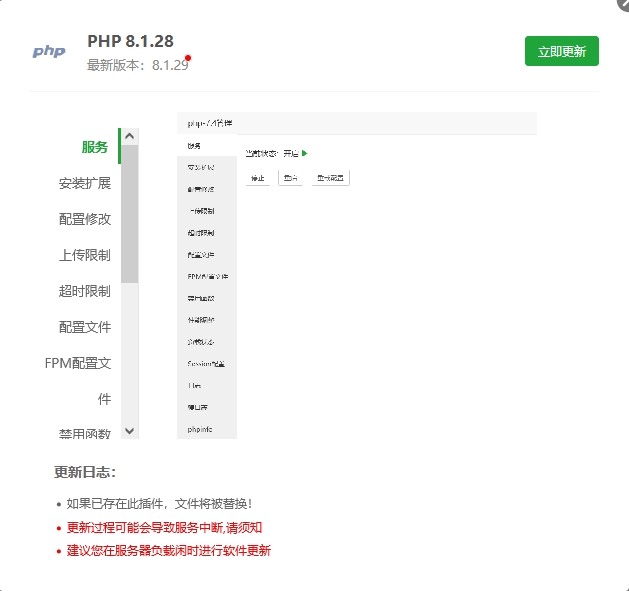Open the 禁用函数 section
This screenshot has width=629, height=591.
click(x=85, y=433)
